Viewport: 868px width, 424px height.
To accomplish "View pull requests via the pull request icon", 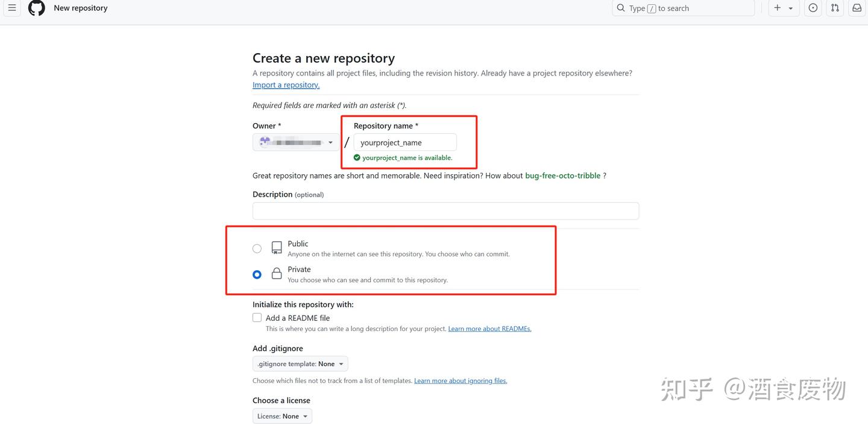I will pyautogui.click(x=834, y=8).
